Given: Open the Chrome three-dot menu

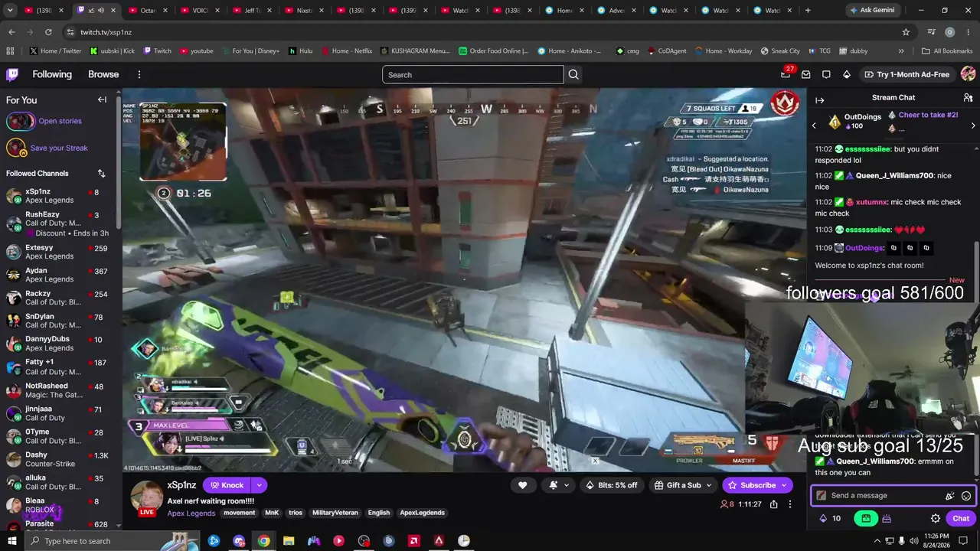Looking at the screenshot, I should point(968,32).
